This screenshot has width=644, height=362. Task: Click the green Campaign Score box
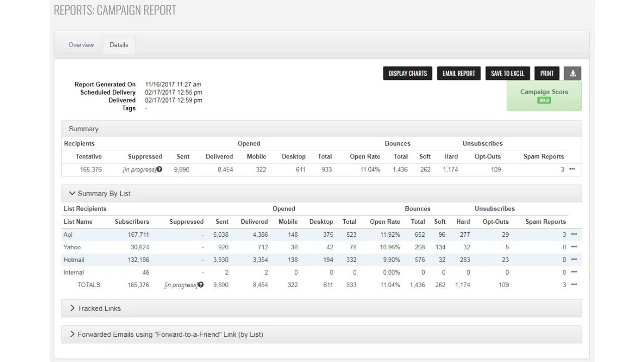click(x=544, y=96)
